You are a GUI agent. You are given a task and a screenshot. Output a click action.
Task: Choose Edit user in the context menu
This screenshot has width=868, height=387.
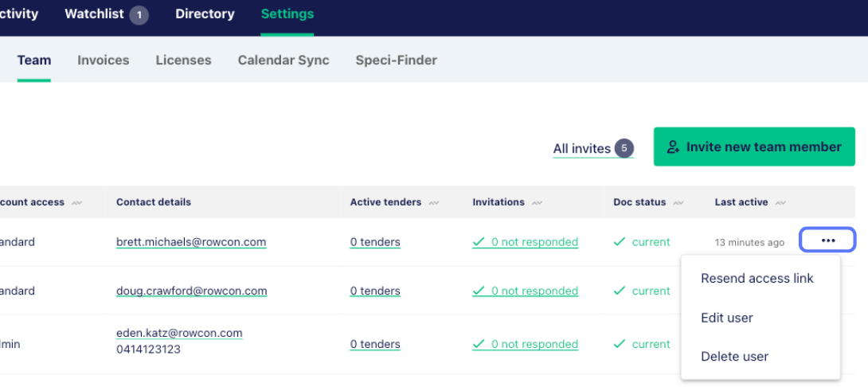tap(726, 317)
